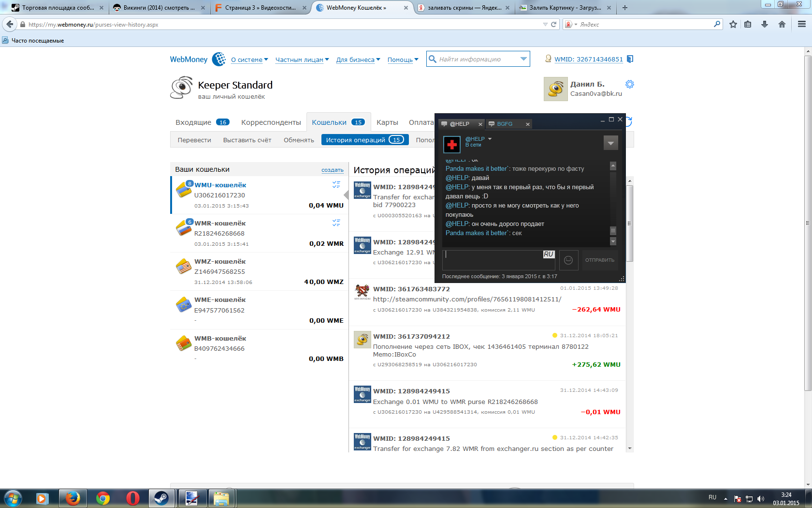Image resolution: width=812 pixels, height=508 pixels.
Task: Click the создать wallet link
Action: [333, 170]
